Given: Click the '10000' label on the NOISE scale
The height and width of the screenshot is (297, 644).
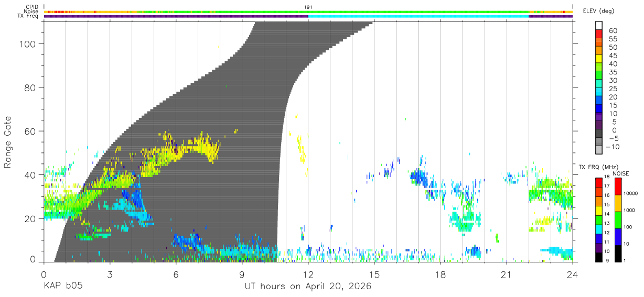Looking at the screenshot, I should (x=631, y=193).
